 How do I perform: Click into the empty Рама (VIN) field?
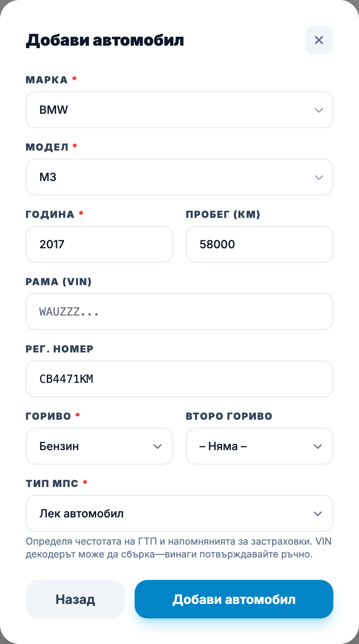click(179, 312)
